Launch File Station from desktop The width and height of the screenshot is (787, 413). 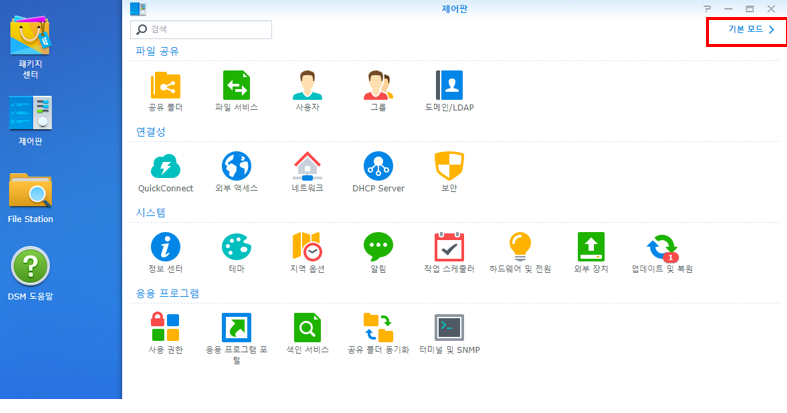coord(30,198)
